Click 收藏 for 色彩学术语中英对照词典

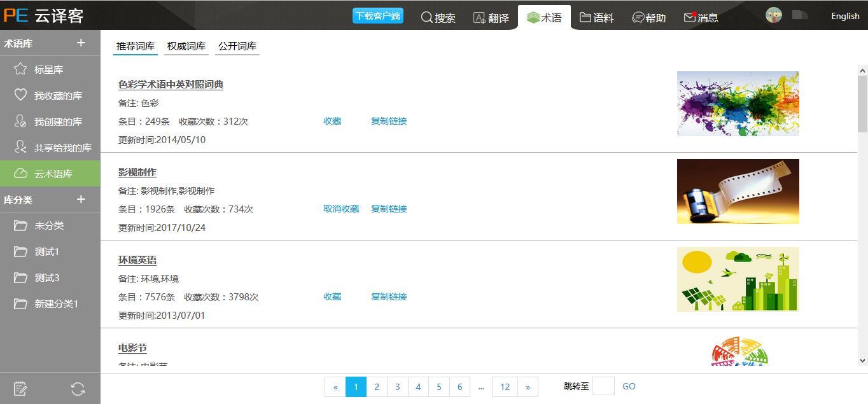click(x=332, y=121)
